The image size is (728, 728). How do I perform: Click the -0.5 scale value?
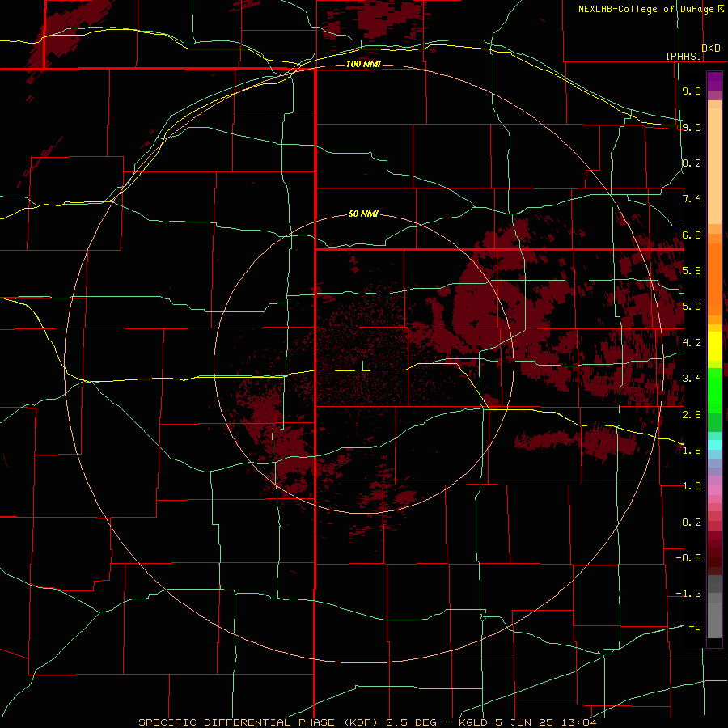[x=688, y=558]
